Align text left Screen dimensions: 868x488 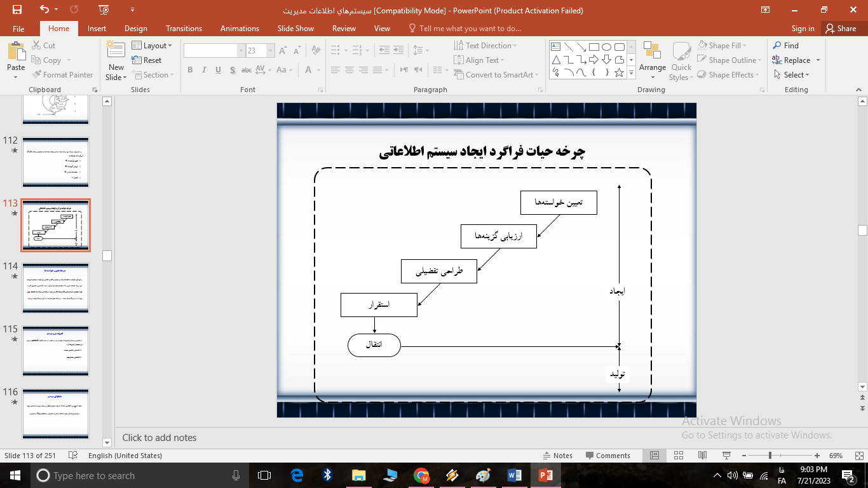coord(335,70)
